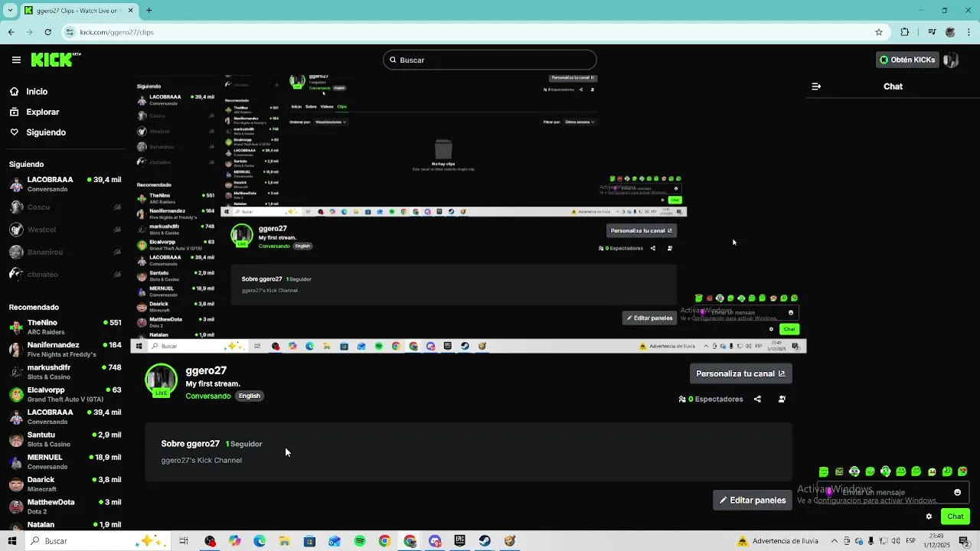Click the user icon beside the share icon
This screenshot has width=980, height=551.
coord(782,399)
